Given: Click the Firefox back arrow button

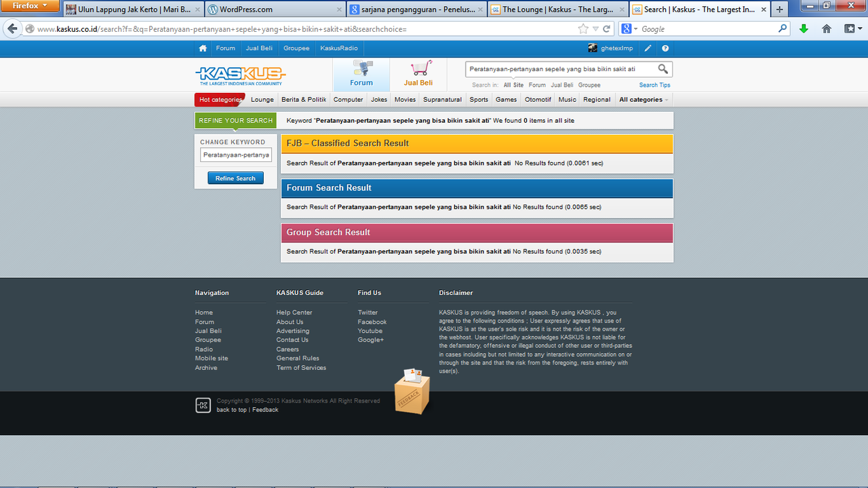Looking at the screenshot, I should pos(12,28).
